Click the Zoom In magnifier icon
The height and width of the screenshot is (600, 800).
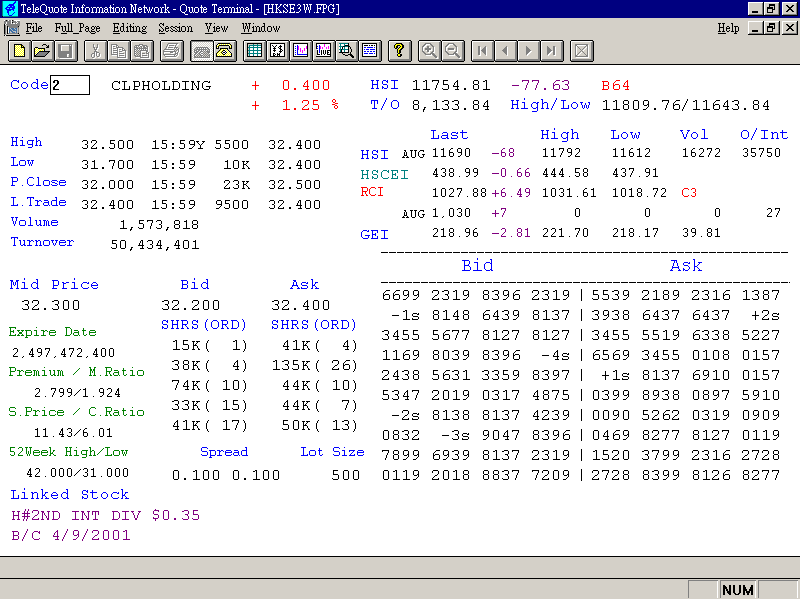click(429, 51)
